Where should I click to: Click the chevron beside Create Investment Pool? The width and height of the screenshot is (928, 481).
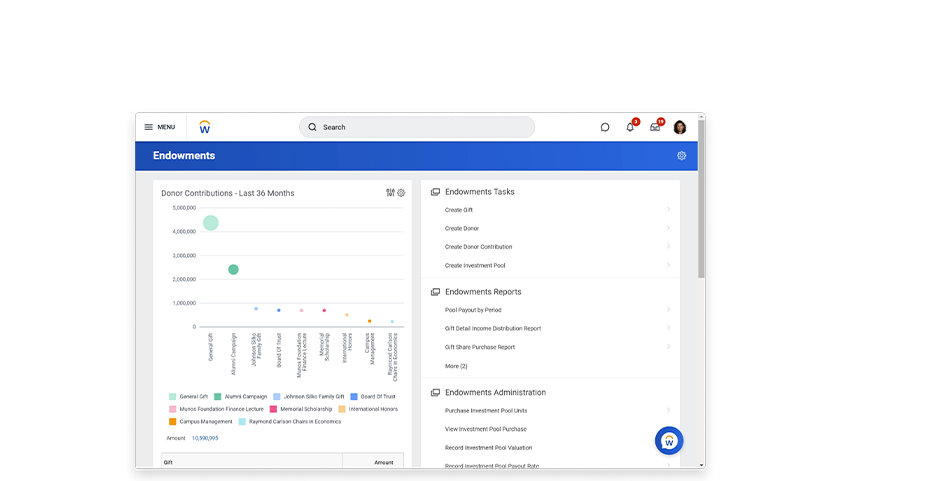668,265
